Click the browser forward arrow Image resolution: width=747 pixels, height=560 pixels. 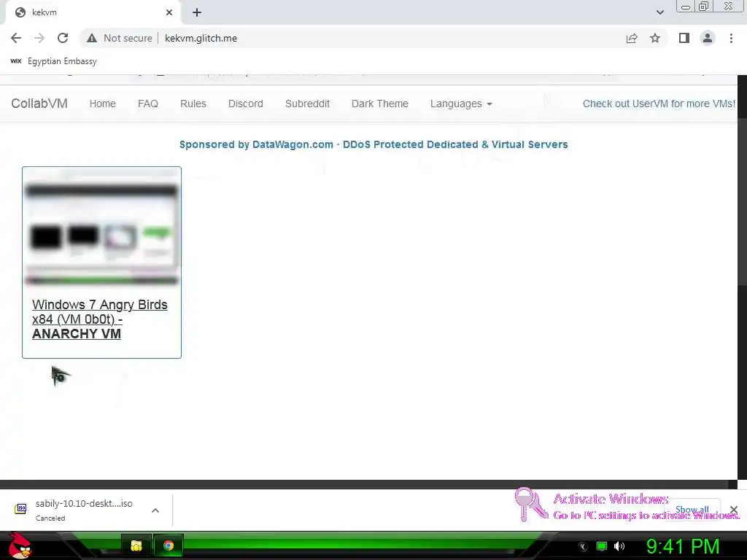(39, 38)
